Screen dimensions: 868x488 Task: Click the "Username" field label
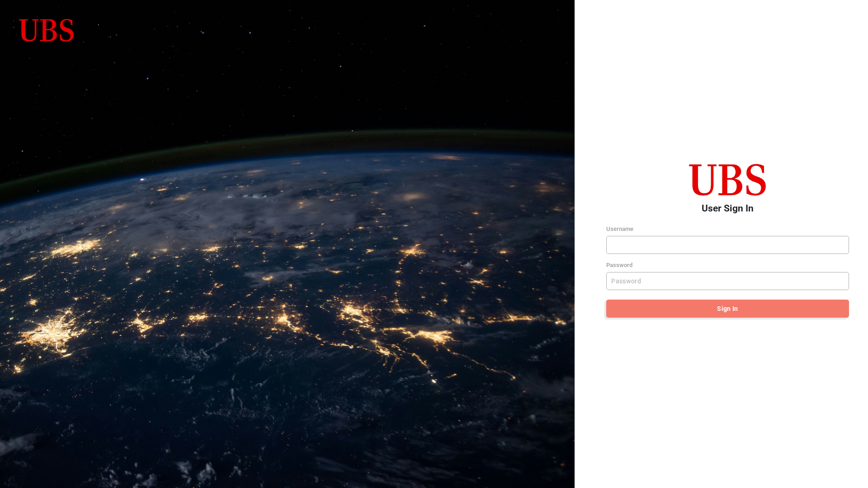click(620, 229)
